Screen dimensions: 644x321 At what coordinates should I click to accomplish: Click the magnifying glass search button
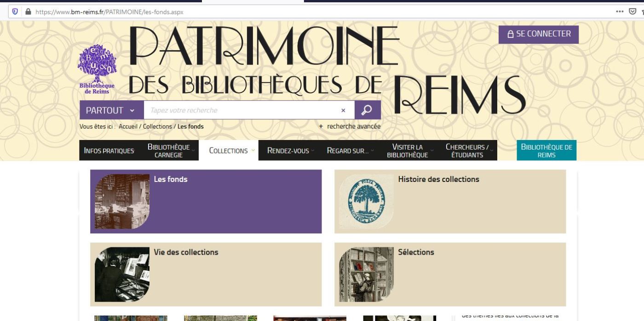tap(367, 111)
